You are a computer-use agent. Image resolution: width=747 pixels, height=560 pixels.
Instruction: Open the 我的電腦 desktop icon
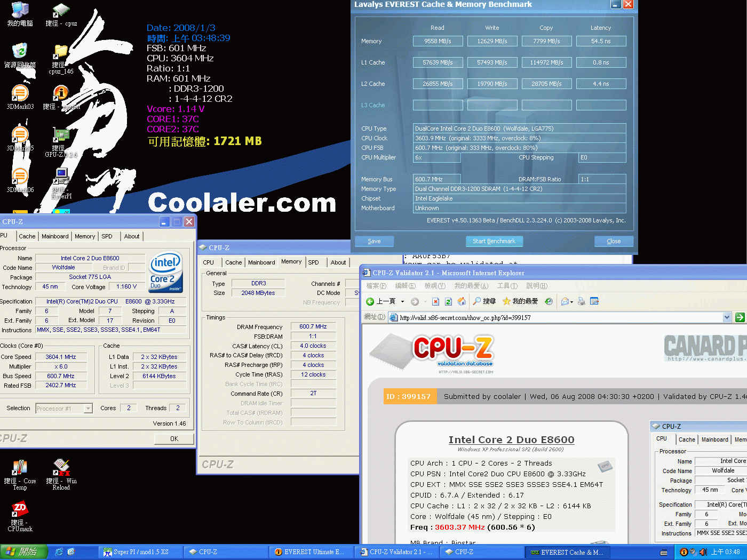20,14
